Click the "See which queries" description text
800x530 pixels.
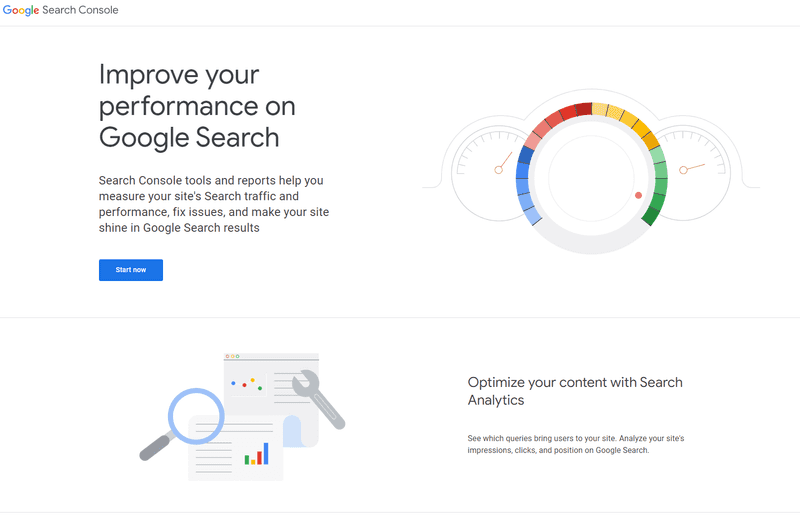pos(575,444)
